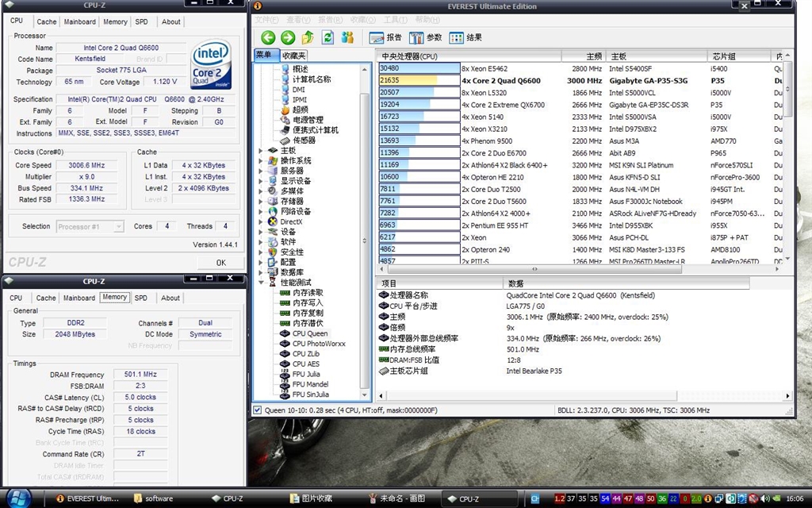Click the two-people icon in EVEREST toolbar

coord(347,37)
